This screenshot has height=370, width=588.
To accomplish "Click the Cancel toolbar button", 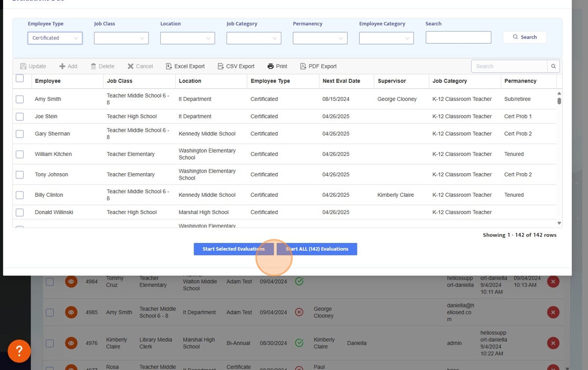I will [x=140, y=66].
